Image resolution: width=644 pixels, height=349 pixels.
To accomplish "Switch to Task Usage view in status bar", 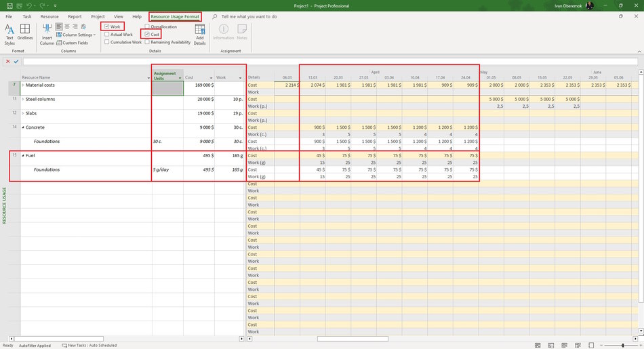I will click(551, 346).
